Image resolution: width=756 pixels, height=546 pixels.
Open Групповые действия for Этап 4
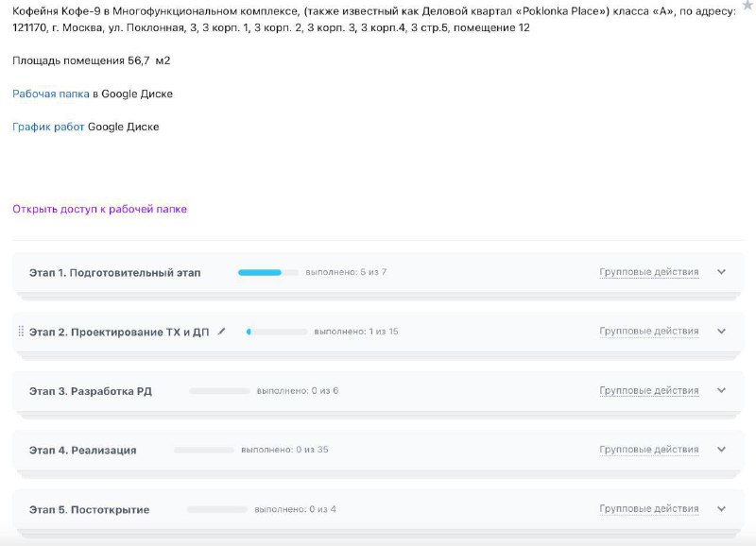coord(649,450)
